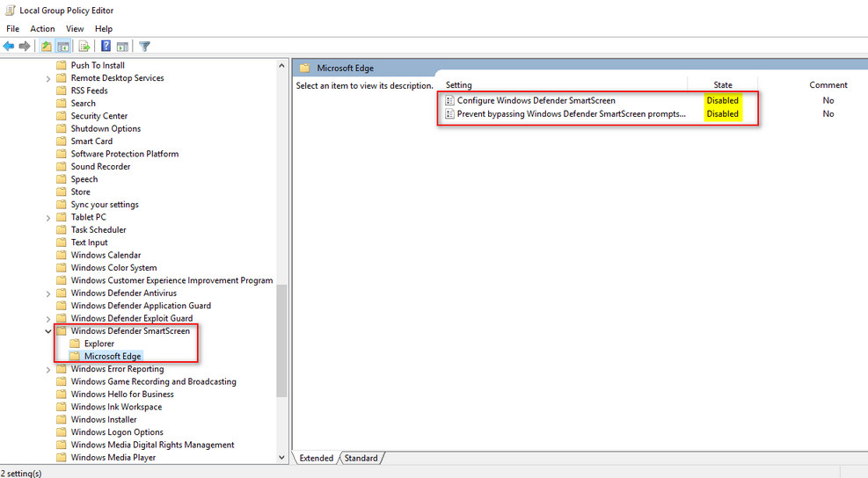The height and width of the screenshot is (478, 868).
Task: Click the tree scrollbar down arrow
Action: tap(281, 458)
